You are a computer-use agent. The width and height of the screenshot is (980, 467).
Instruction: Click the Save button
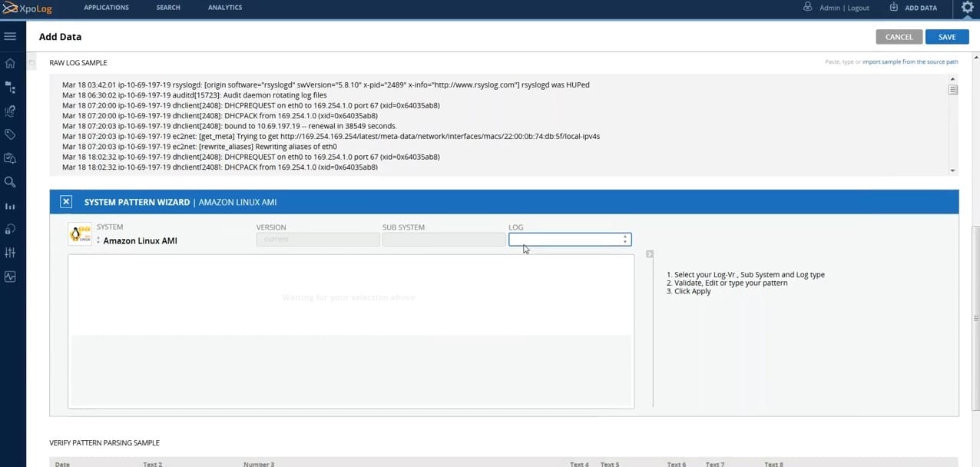[947, 37]
